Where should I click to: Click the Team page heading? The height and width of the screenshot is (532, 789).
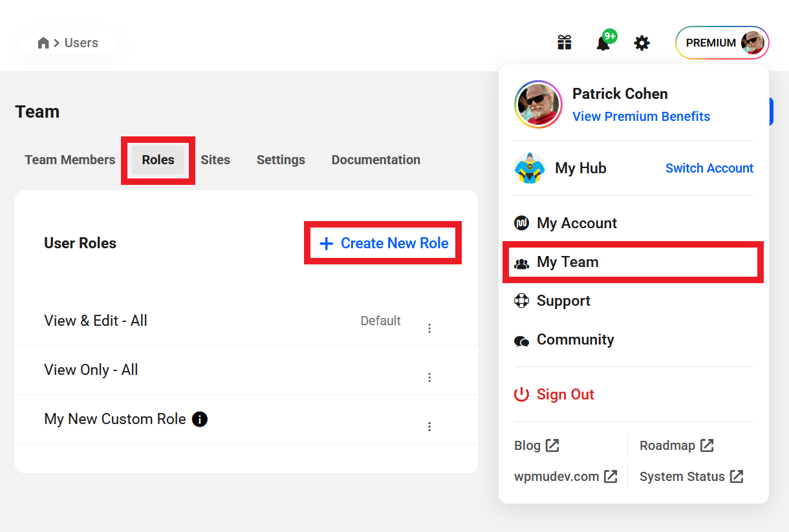click(37, 112)
